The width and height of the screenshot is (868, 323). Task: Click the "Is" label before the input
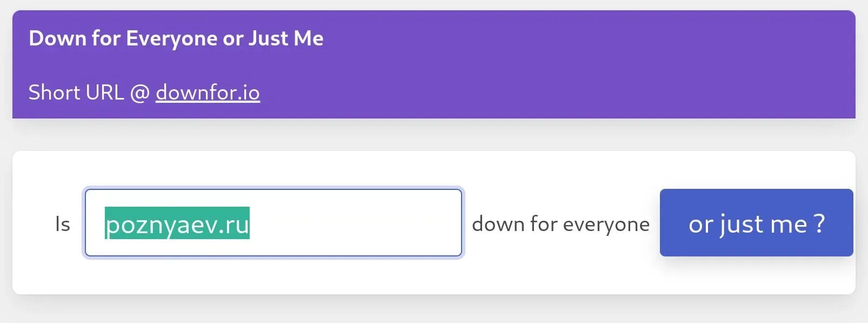pos(63,224)
